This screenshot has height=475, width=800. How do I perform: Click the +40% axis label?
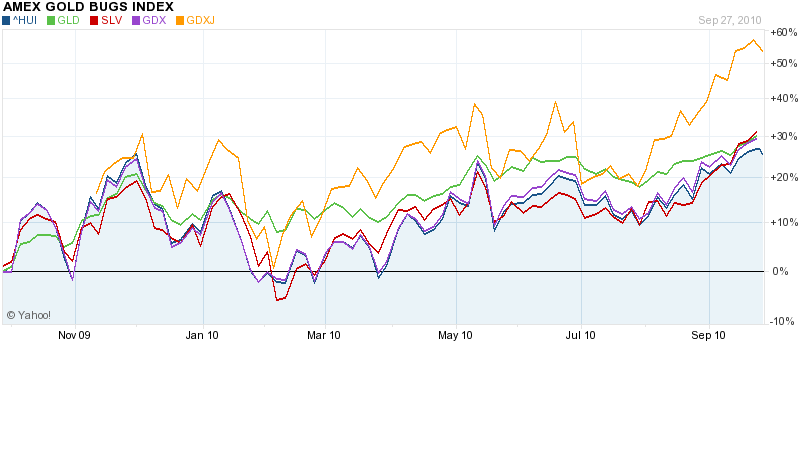784,98
